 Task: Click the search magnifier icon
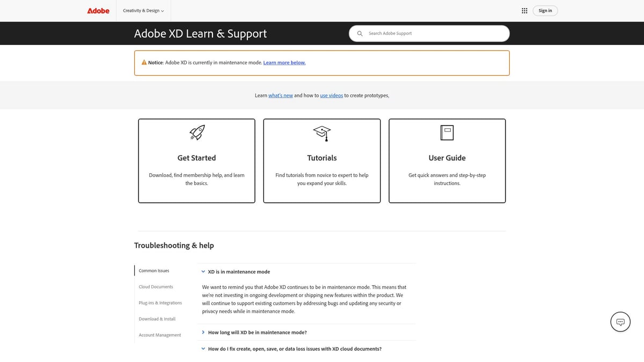point(360,33)
